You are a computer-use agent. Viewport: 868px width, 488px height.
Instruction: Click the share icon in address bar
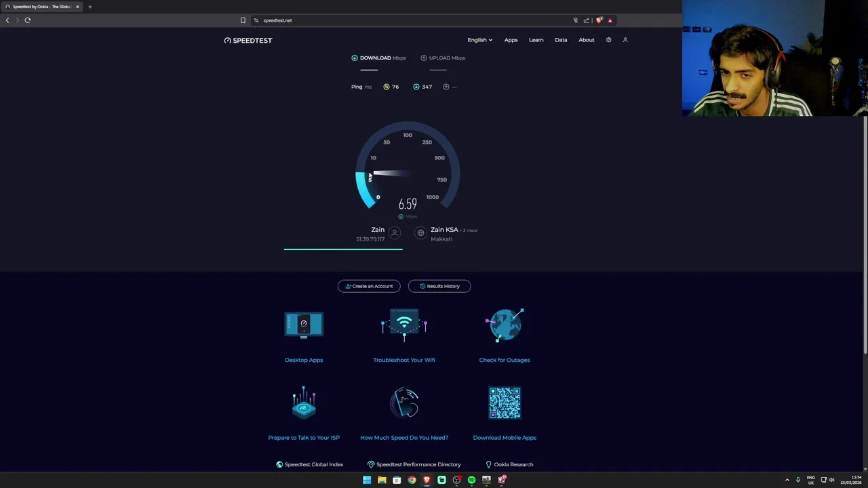coord(587,20)
